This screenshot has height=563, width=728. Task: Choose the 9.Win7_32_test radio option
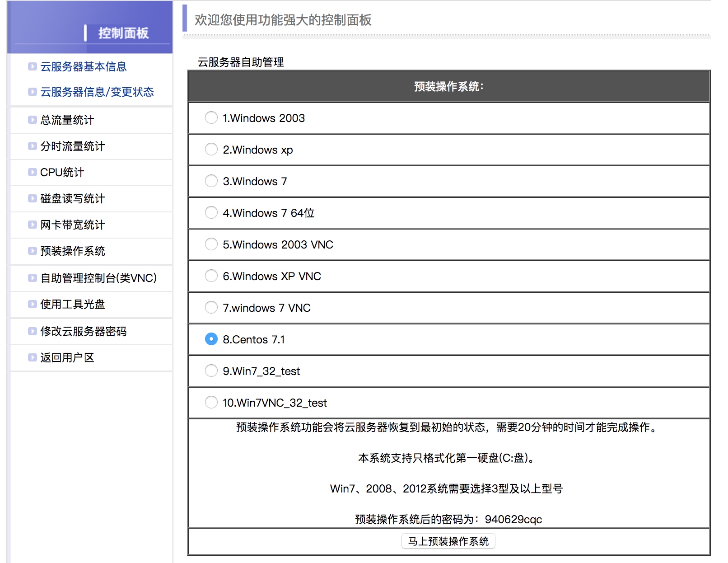click(211, 371)
